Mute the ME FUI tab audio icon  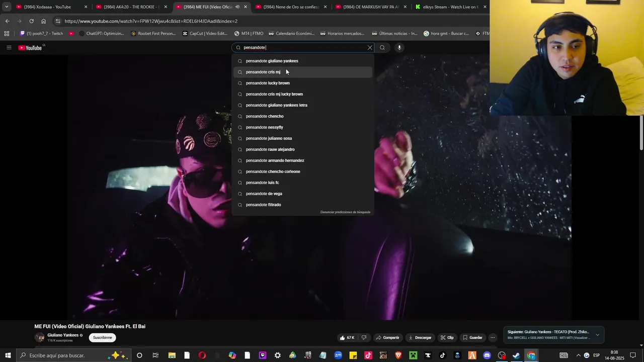(237, 7)
